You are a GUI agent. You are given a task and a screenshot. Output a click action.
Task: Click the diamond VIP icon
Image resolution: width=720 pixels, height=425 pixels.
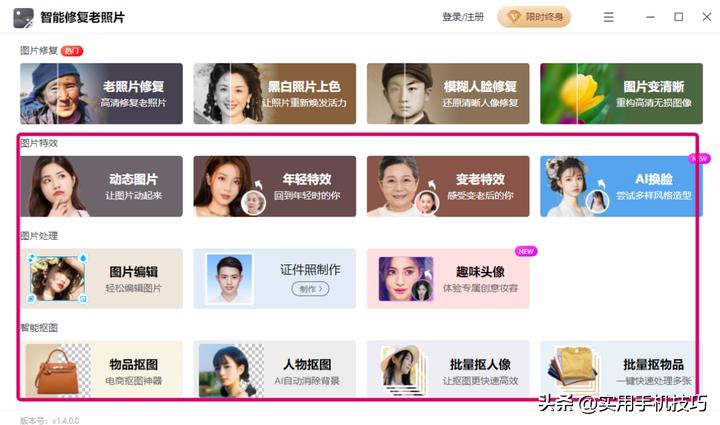point(513,17)
